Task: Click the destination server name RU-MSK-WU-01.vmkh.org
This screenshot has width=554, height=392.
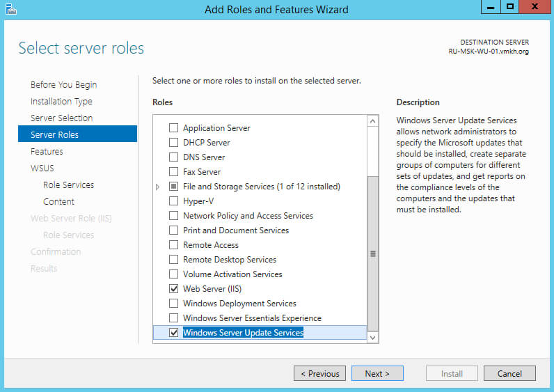Action: (x=489, y=52)
